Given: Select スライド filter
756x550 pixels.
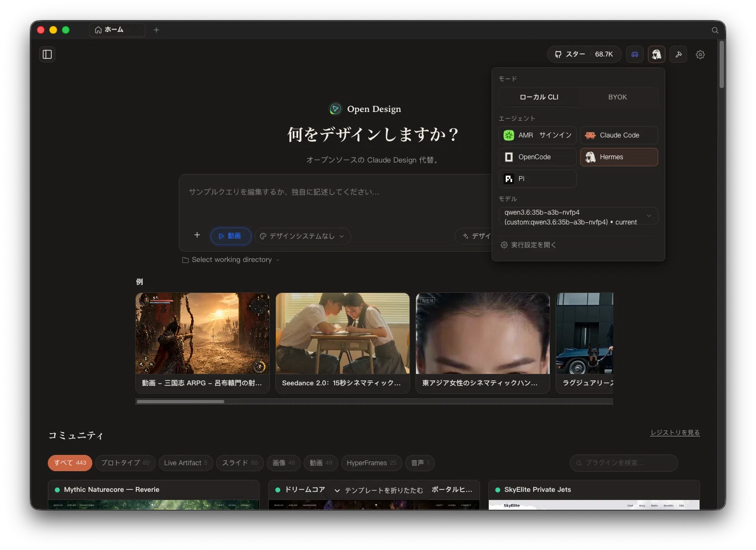Looking at the screenshot, I should pos(240,463).
